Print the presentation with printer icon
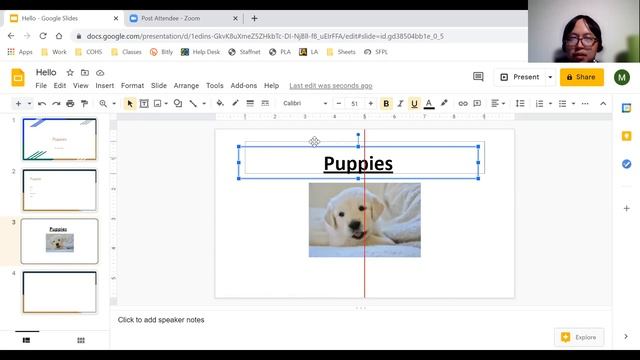The height and width of the screenshot is (360, 640). (70, 104)
